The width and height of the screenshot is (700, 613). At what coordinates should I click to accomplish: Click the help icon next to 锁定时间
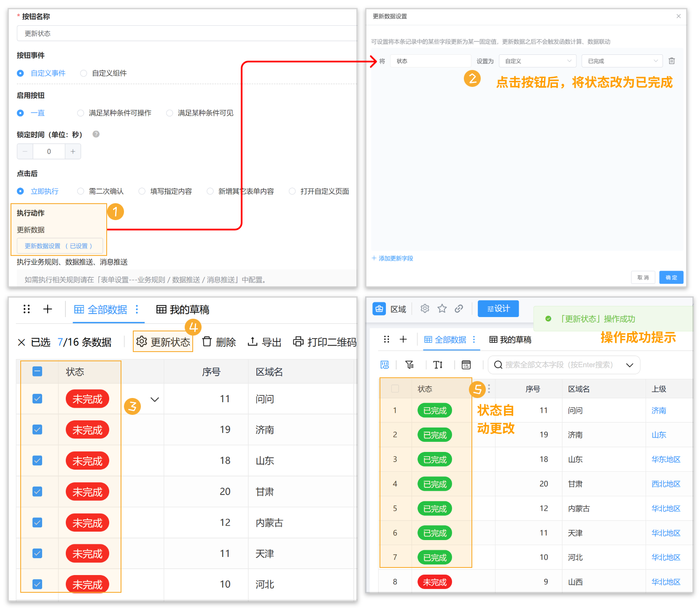point(96,134)
